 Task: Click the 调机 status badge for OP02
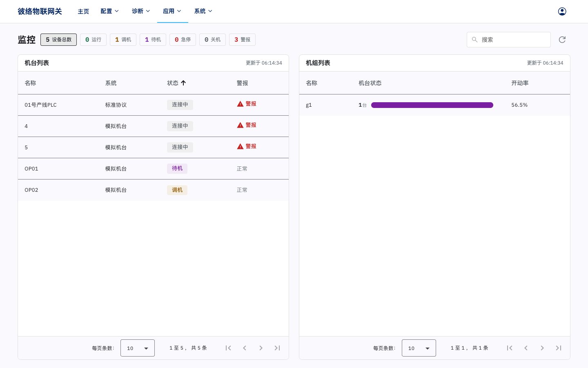177,190
